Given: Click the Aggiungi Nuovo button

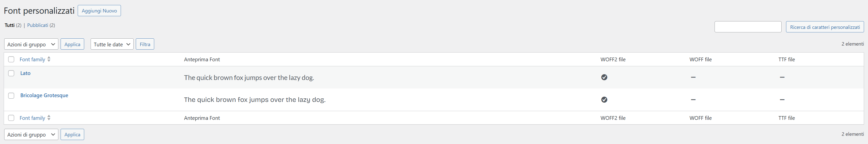Looking at the screenshot, I should [x=99, y=11].
